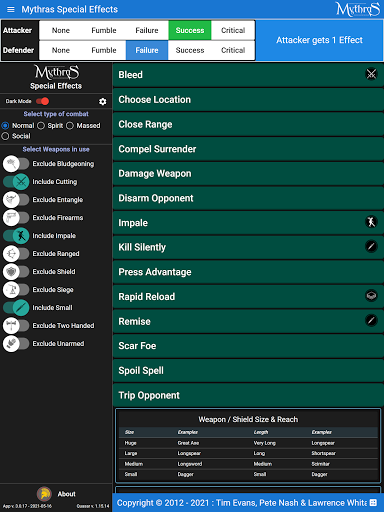Expand the Press Advantage effect
The height and width of the screenshot is (512, 384).
point(248,272)
